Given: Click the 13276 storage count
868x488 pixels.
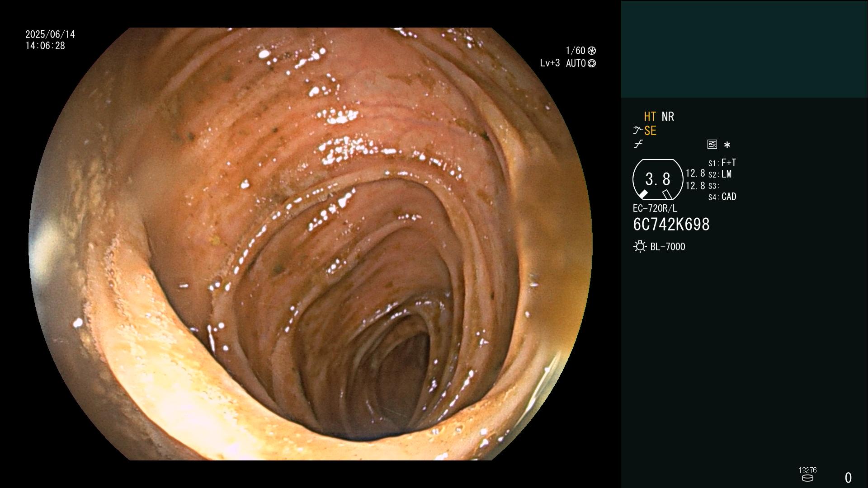Looking at the screenshot, I should 807,470.
